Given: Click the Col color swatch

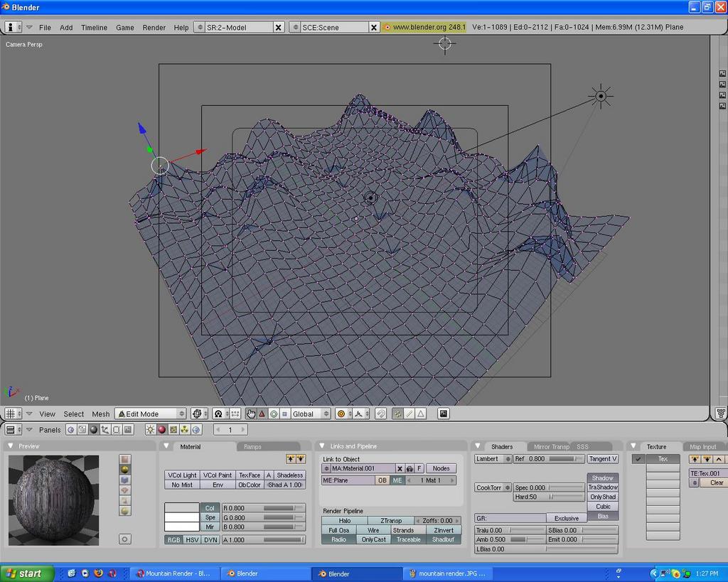Looking at the screenshot, I should pyautogui.click(x=181, y=507).
